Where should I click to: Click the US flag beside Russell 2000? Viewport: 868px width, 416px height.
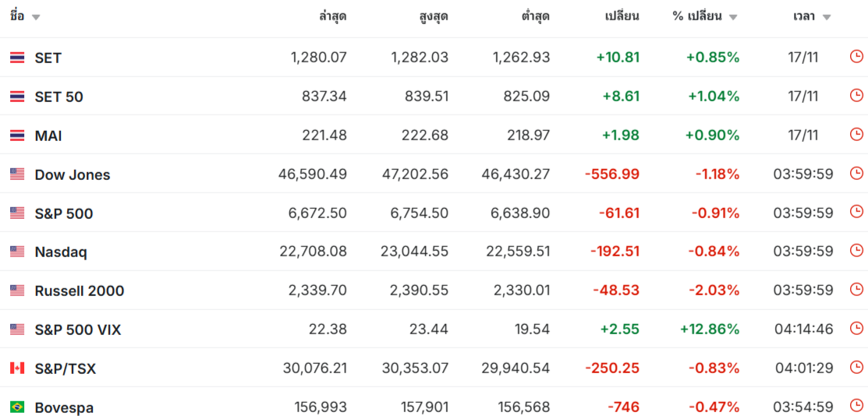coord(17,291)
